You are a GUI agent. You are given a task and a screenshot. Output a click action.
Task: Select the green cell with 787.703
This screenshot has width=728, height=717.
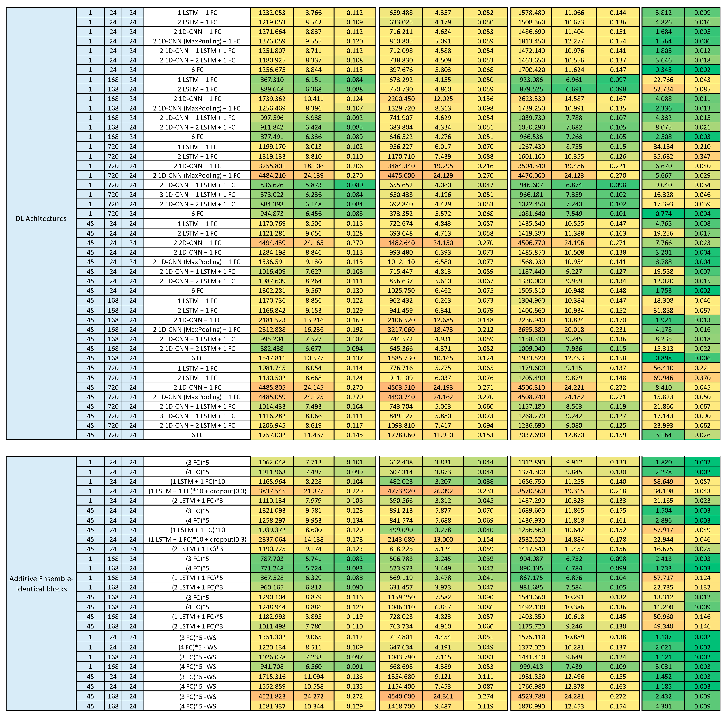[272, 559]
